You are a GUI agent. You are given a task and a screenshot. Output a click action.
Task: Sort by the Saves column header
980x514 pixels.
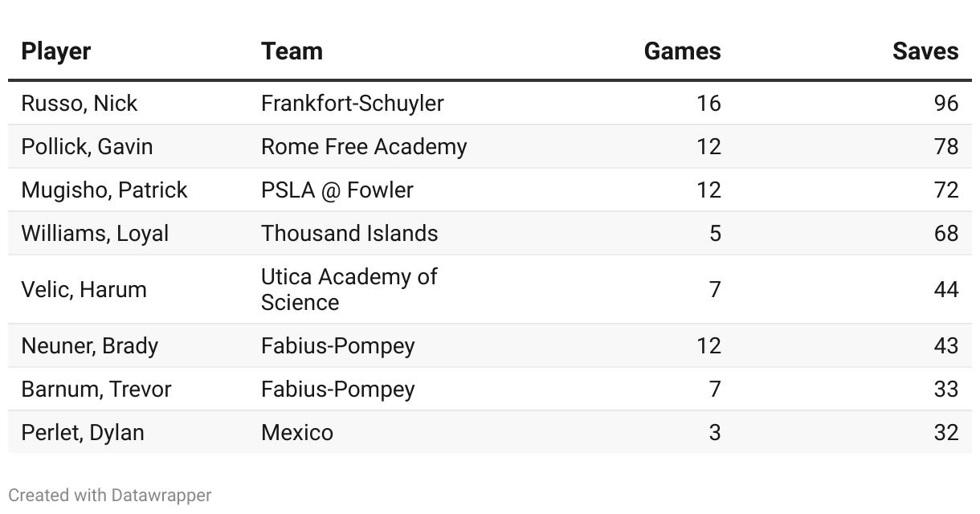click(x=925, y=51)
